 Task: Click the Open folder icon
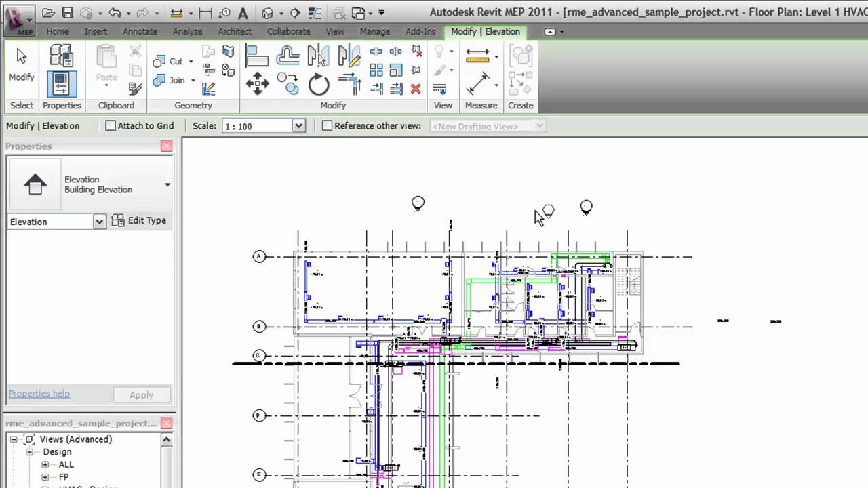click(48, 13)
